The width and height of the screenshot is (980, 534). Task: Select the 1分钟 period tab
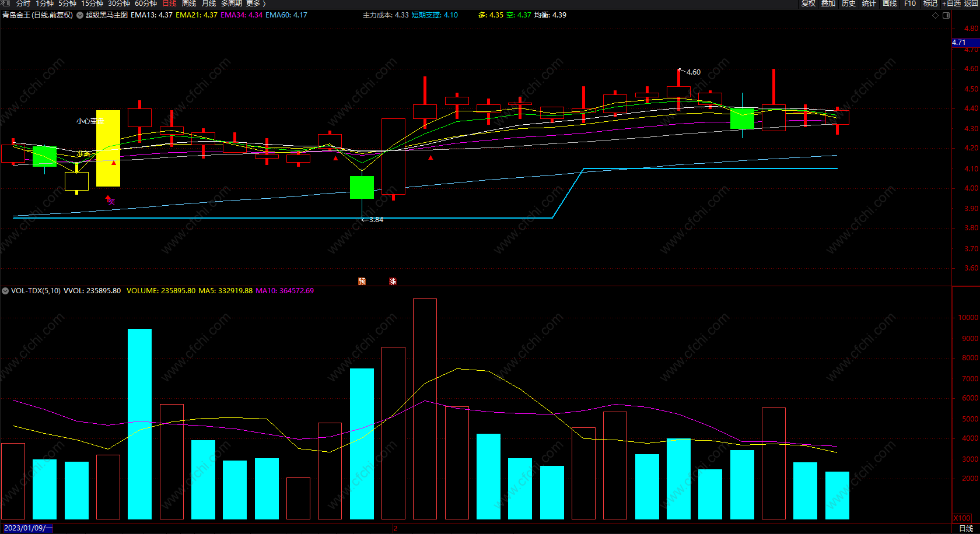point(45,3)
